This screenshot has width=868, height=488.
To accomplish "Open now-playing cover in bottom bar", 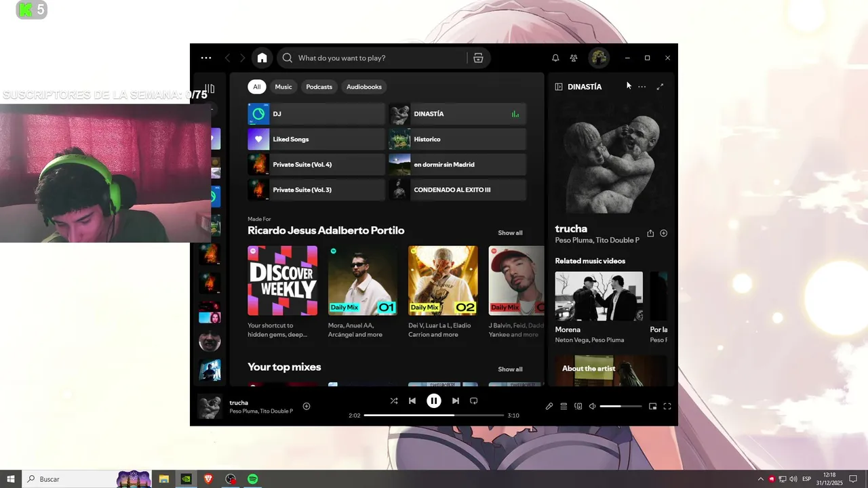I will click(x=210, y=407).
